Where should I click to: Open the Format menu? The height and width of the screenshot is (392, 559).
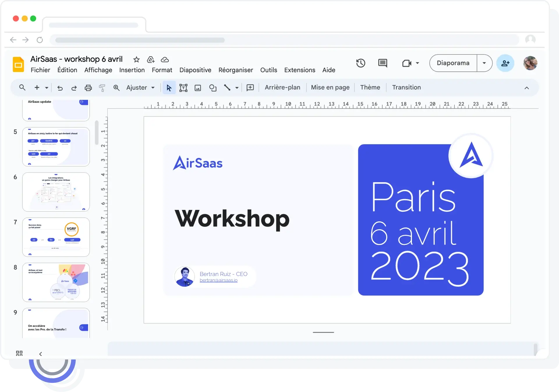(162, 70)
